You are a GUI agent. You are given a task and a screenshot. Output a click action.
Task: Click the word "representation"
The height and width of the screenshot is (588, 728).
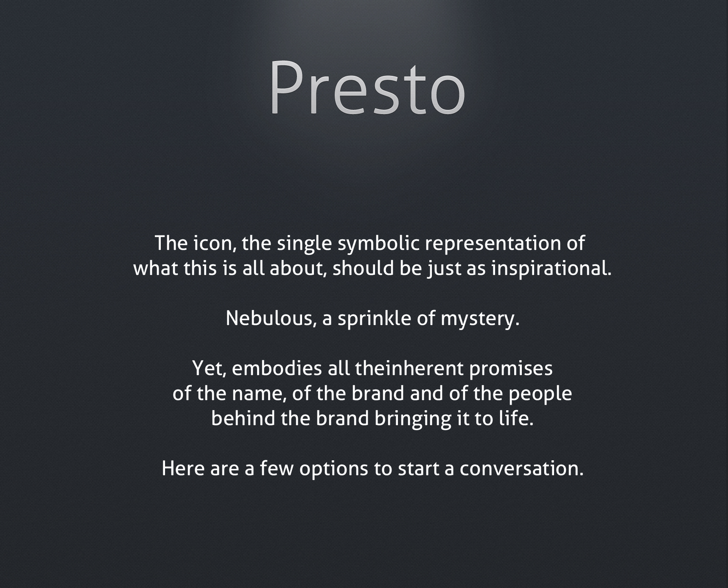point(493,244)
